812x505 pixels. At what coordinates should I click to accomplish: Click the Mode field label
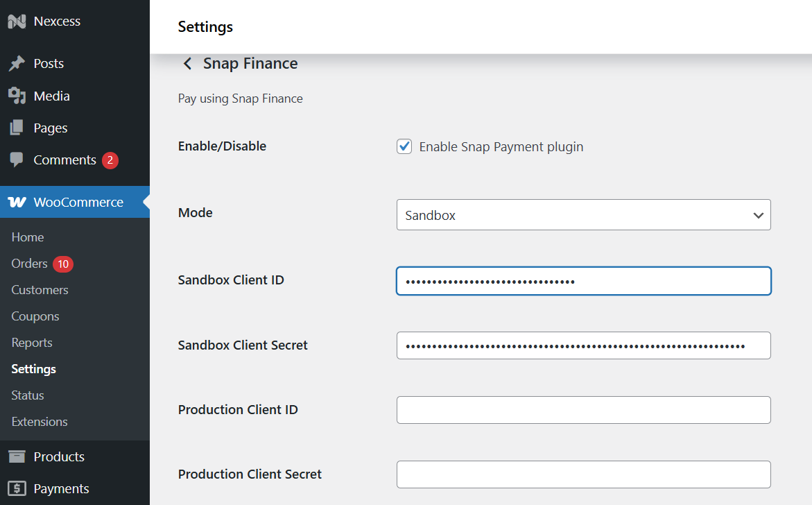[196, 213]
